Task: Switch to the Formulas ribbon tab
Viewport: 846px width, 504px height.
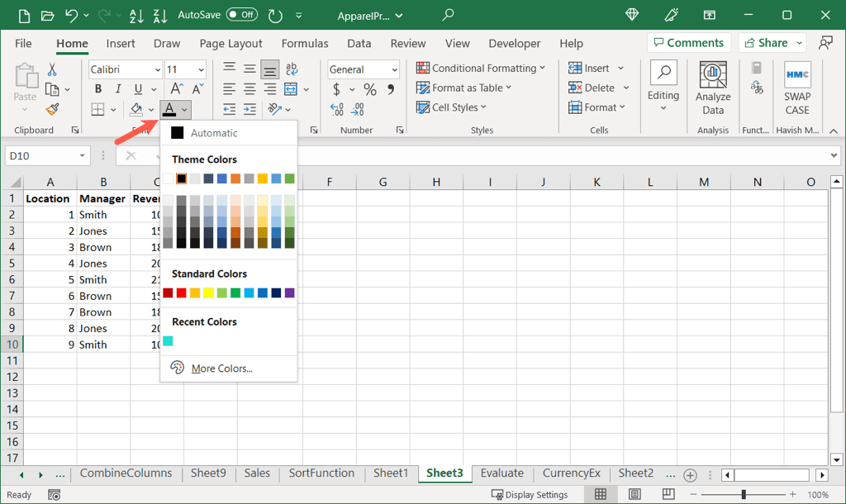Action: point(305,44)
